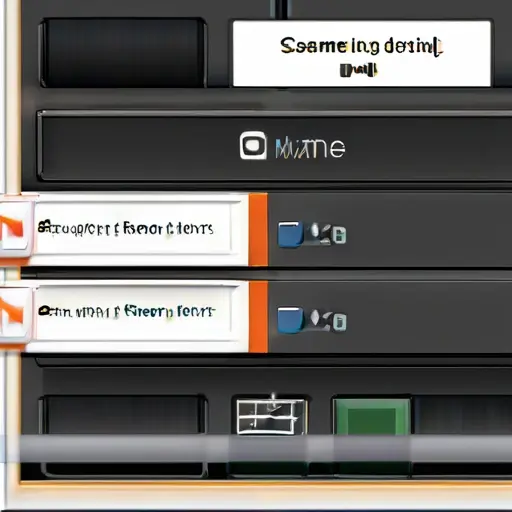Click the rounded square icon in the dark bar
The height and width of the screenshot is (512, 512).
point(253,145)
